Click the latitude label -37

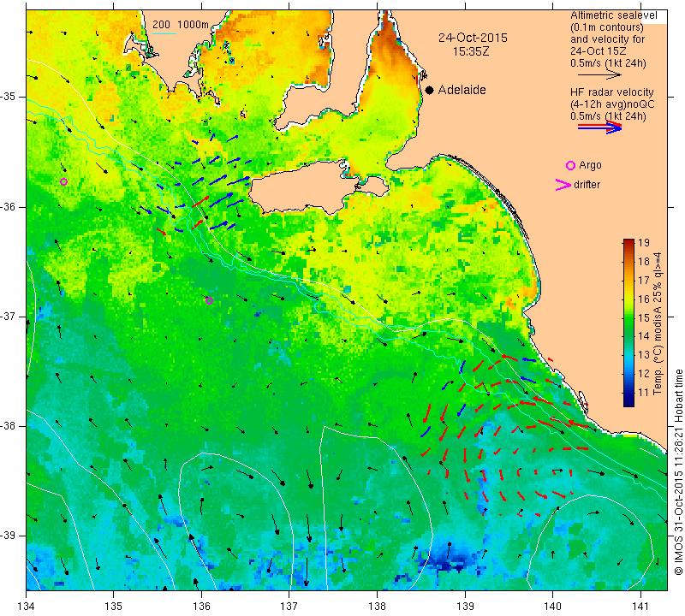(9, 316)
